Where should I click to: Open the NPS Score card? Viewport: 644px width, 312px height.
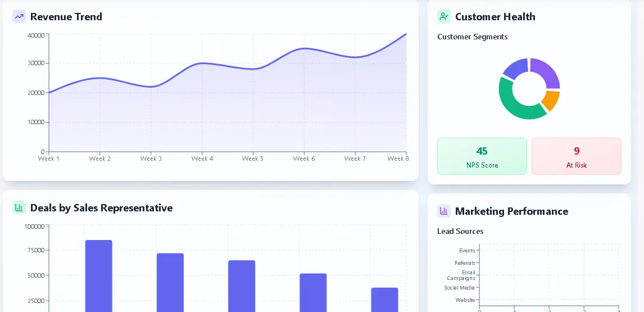[482, 156]
